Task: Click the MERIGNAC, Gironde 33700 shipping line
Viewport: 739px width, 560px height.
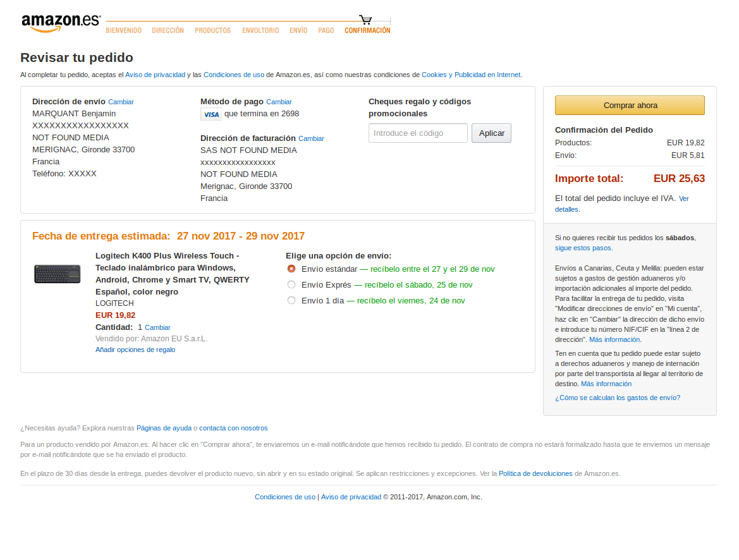Action: pyautogui.click(x=83, y=150)
